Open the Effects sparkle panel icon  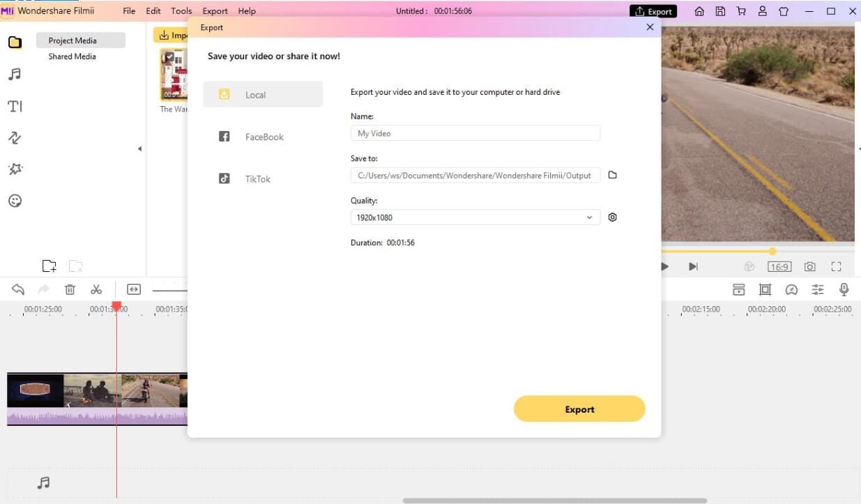(x=15, y=169)
